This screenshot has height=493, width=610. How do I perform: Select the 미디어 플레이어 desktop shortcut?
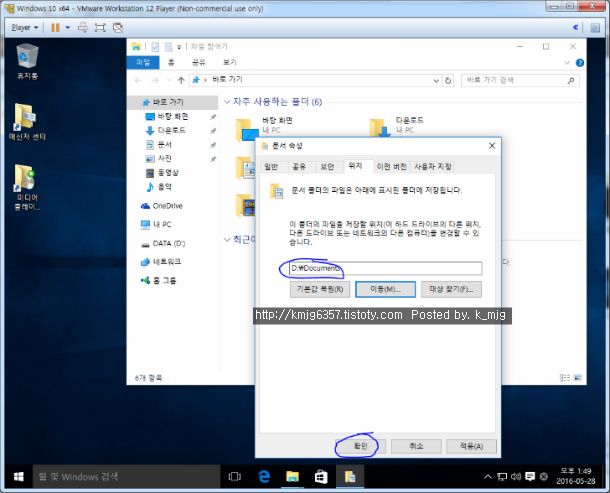click(27, 187)
